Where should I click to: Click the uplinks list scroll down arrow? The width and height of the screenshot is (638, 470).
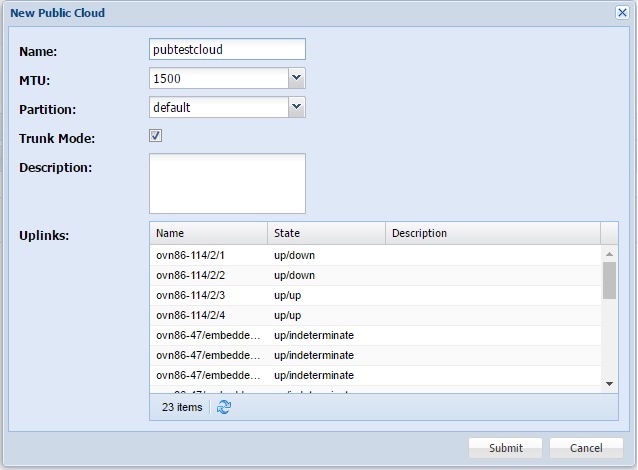609,384
